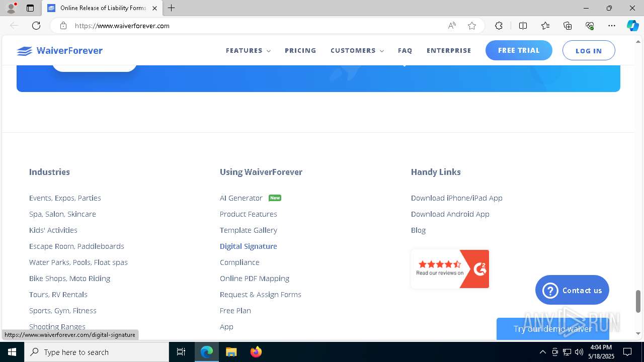This screenshot has height=362, width=644.
Task: Start the Free Trial
Action: (x=519, y=50)
